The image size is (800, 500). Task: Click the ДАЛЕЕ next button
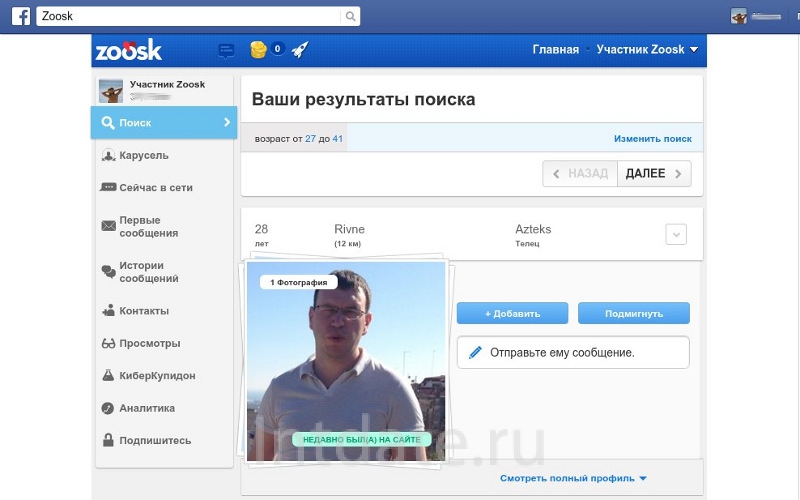click(654, 173)
